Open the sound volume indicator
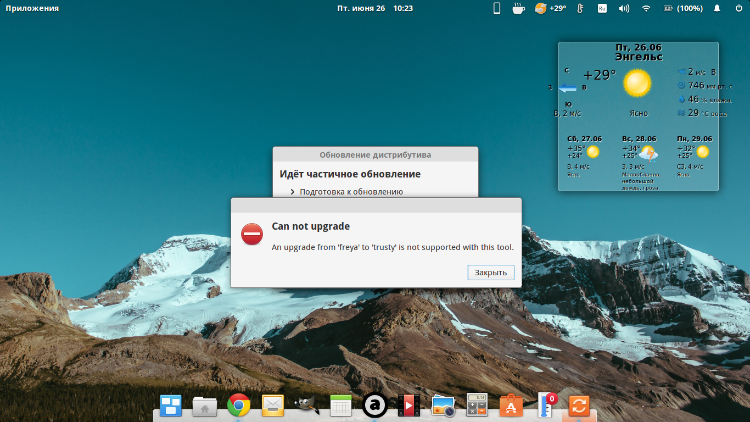Viewport: 750px width, 422px height. coord(624,8)
